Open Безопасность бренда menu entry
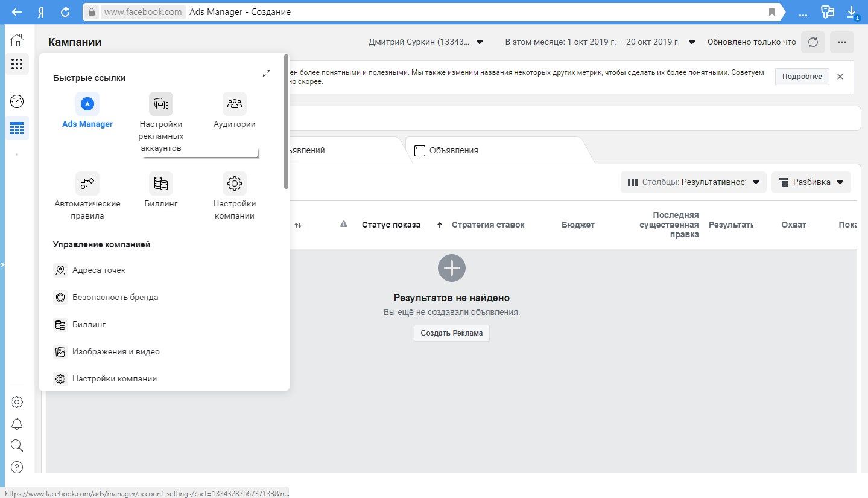Screen dimensions: 868x498 pyautogui.click(x=115, y=298)
